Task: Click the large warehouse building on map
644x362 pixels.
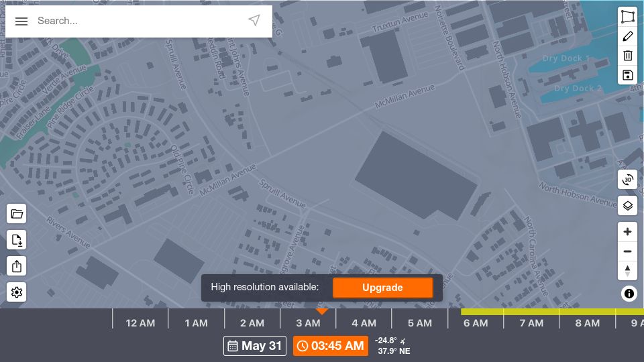Action: click(416, 176)
